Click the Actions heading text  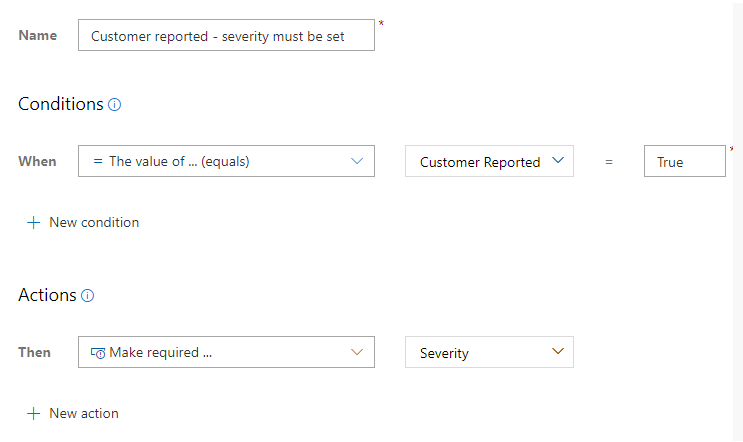[47, 295]
